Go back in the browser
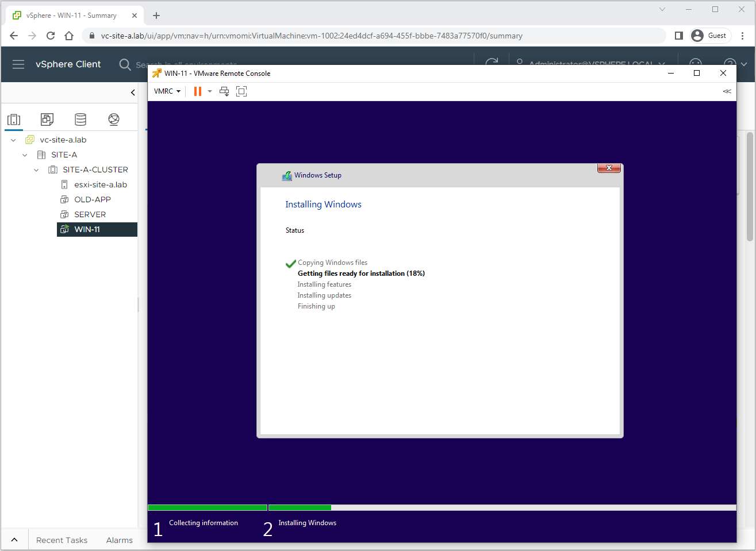The width and height of the screenshot is (756, 551). pos(14,36)
